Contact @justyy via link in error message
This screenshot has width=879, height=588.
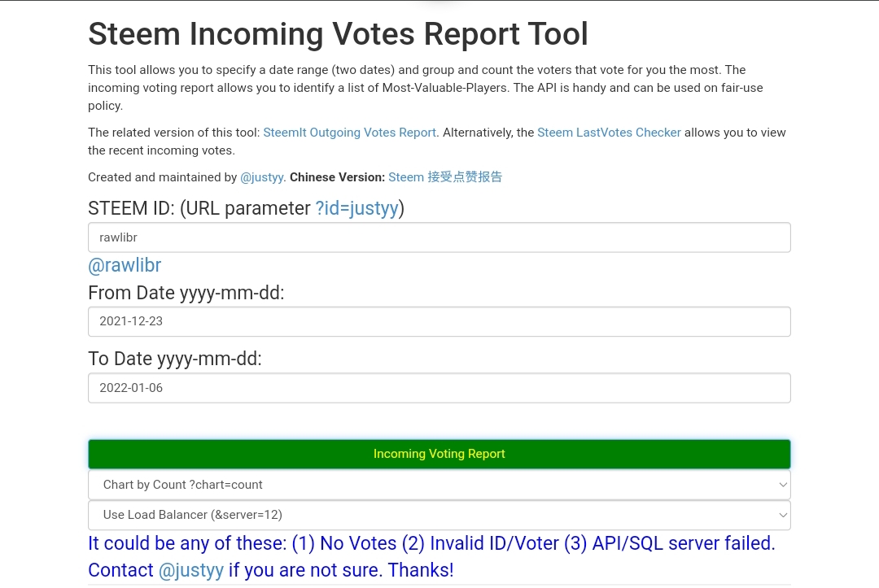[x=191, y=570]
